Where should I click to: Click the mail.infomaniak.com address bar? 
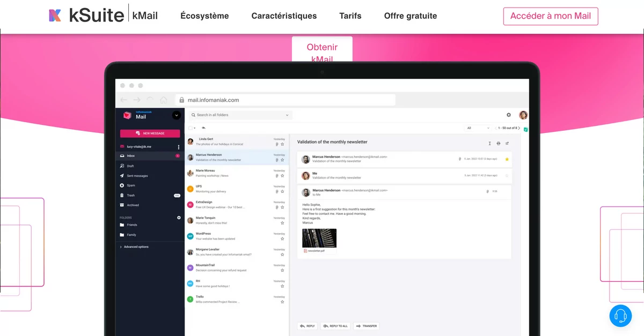point(286,100)
